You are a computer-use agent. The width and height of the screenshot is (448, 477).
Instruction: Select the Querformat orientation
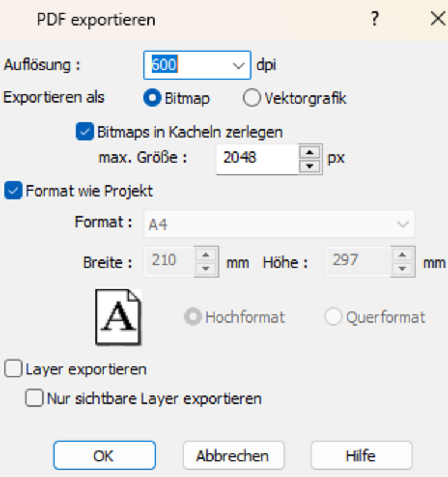coord(333,317)
